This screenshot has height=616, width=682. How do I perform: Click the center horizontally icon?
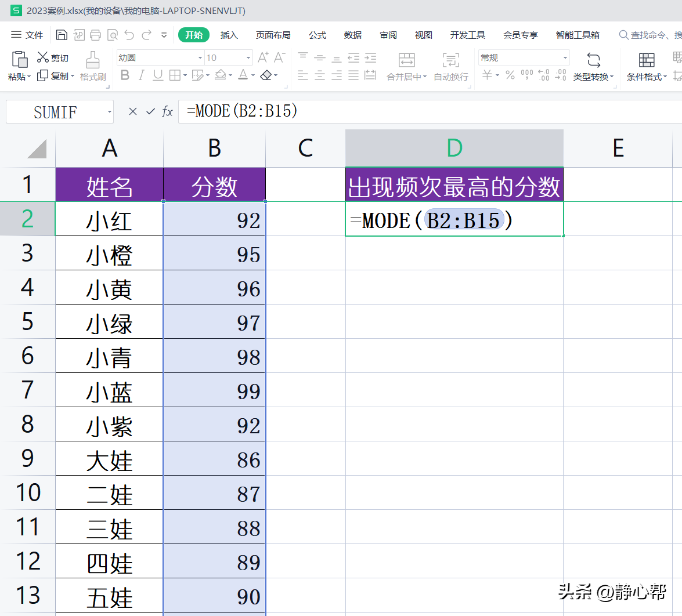click(x=320, y=75)
